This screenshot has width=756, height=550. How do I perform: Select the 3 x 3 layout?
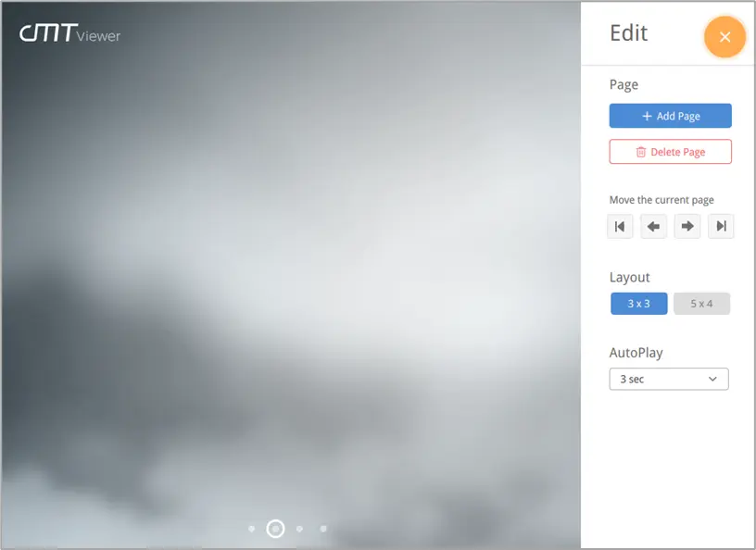click(x=639, y=304)
